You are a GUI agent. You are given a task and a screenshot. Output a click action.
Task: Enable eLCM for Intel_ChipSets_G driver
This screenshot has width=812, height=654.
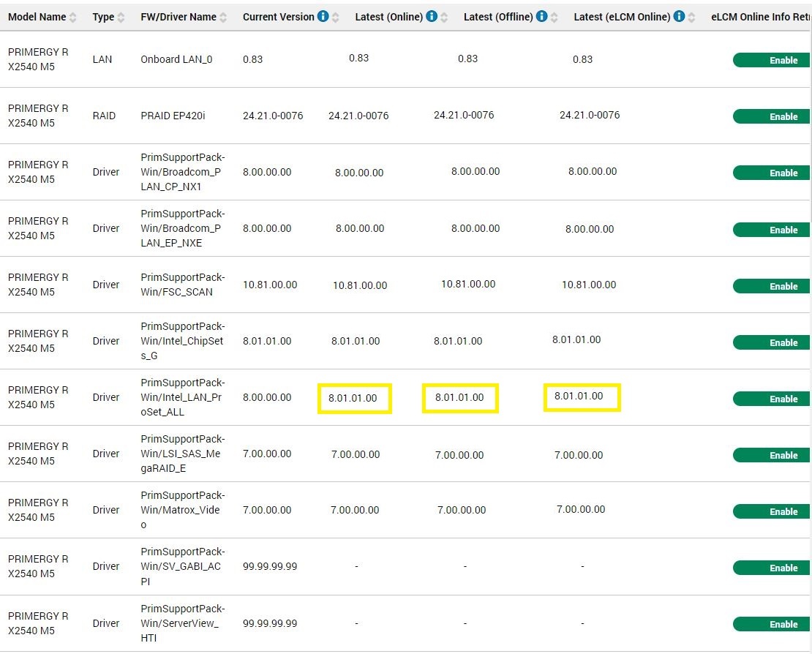click(772, 343)
